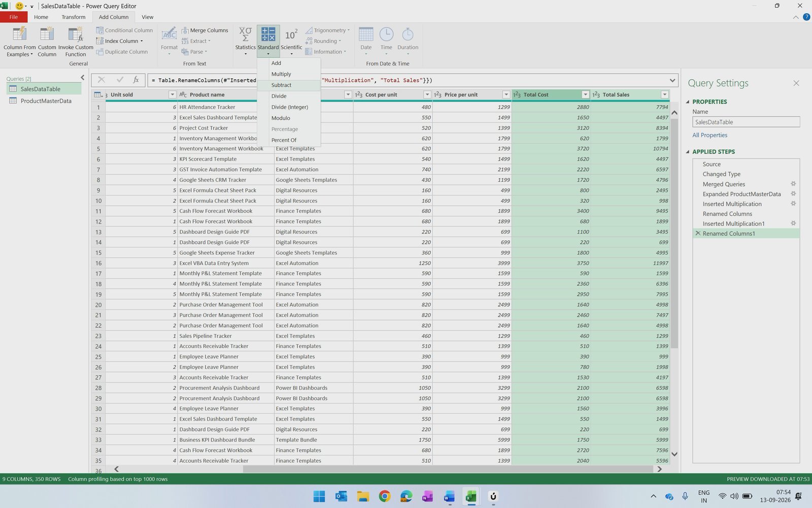Open the Information dropdown
Image resolution: width=812 pixels, height=508 pixels.
click(326, 52)
